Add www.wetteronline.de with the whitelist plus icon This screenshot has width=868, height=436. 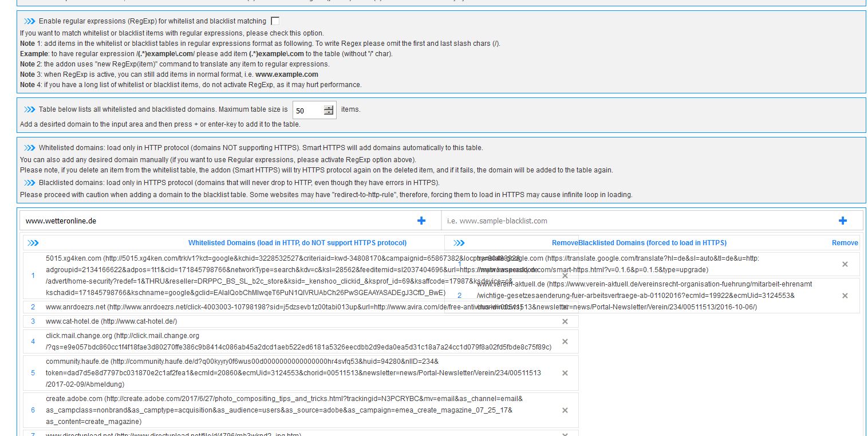click(x=421, y=221)
